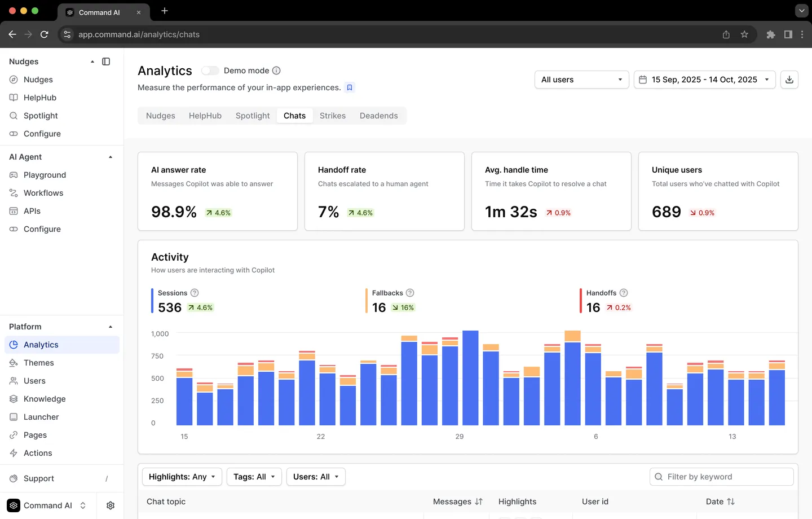Open the Highlights: Any filter dropdown
Screen dimensions: 812x519
[182, 477]
